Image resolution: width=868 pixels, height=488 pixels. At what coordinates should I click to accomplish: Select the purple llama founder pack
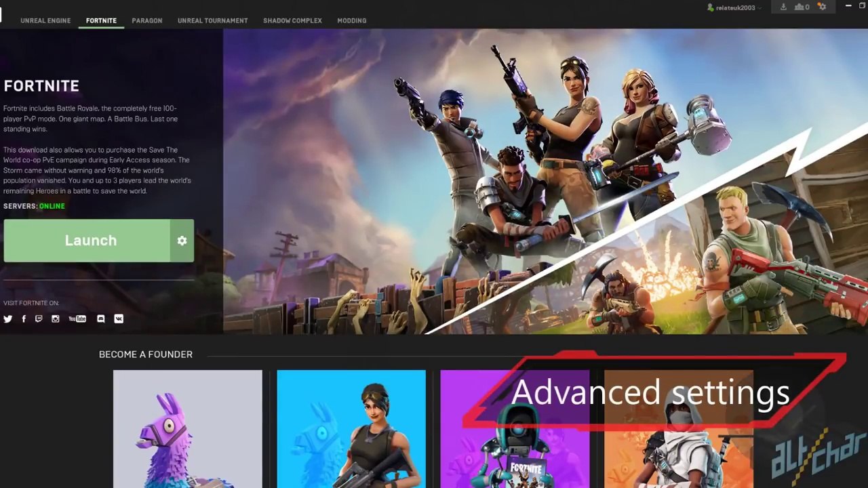tap(187, 428)
